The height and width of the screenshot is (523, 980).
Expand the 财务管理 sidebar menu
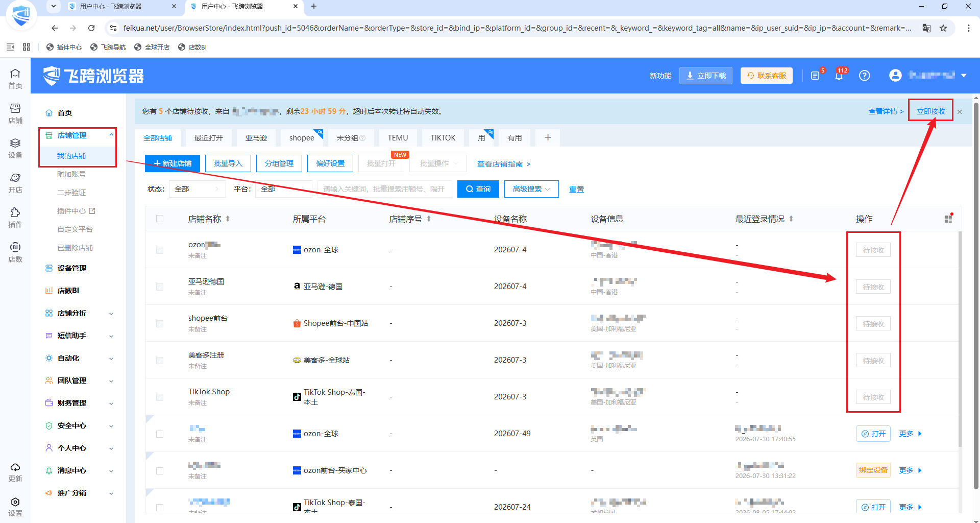click(x=79, y=403)
